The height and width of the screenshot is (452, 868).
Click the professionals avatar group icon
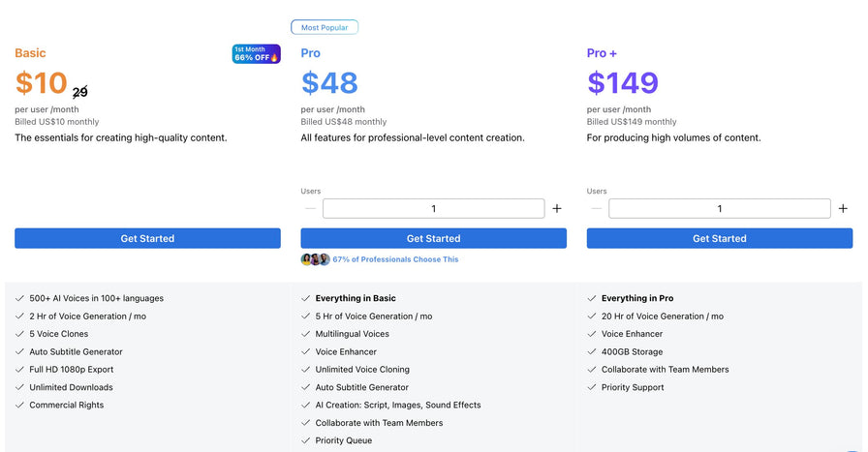point(316,259)
